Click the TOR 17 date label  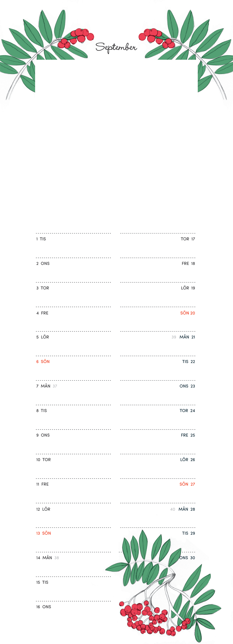coord(188,239)
